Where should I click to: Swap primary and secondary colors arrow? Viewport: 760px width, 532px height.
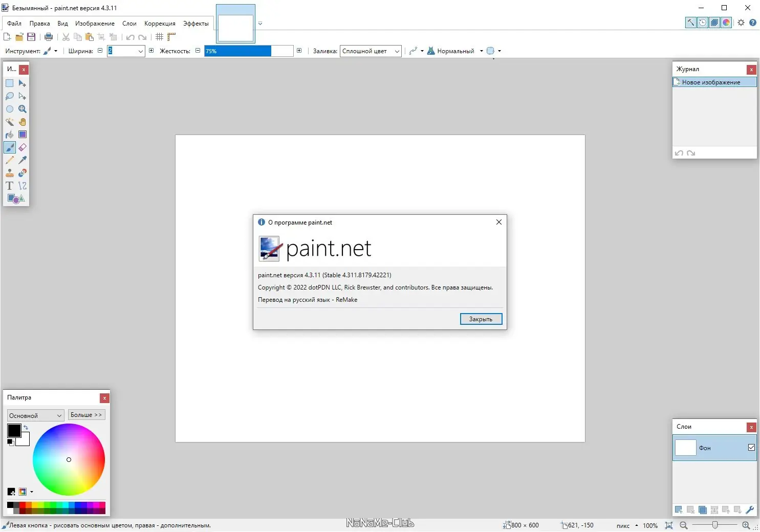pos(26,427)
